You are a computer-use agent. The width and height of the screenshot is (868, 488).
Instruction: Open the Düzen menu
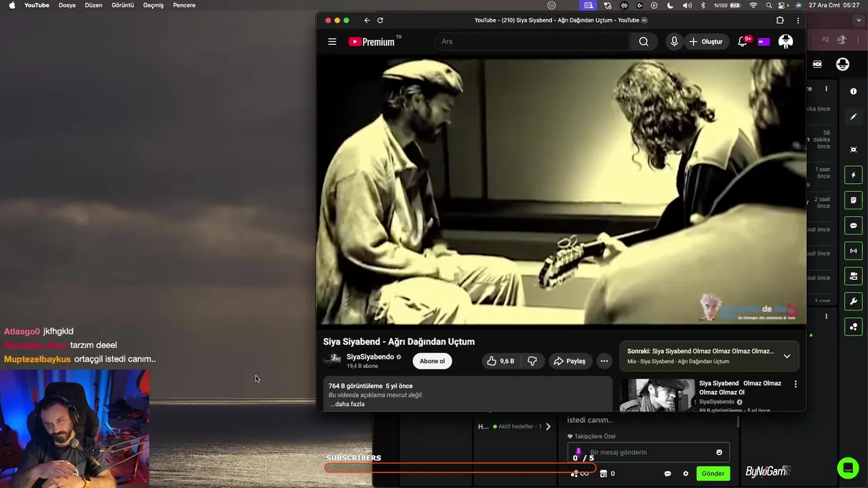coord(94,5)
